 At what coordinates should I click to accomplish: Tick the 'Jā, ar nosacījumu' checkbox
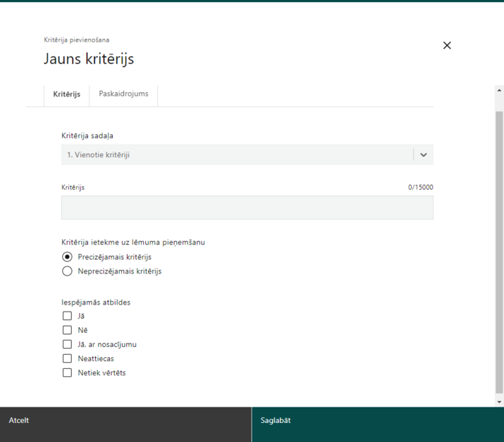[x=67, y=344]
